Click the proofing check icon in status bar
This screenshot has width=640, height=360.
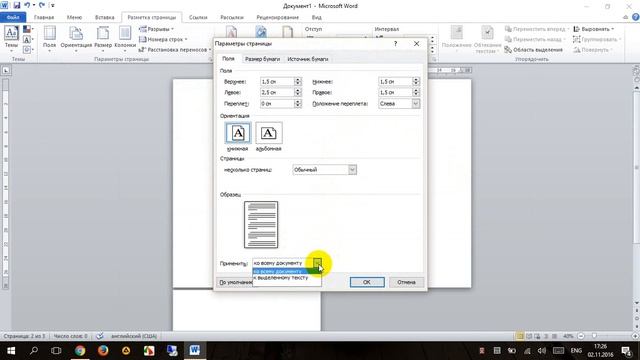[100, 336]
